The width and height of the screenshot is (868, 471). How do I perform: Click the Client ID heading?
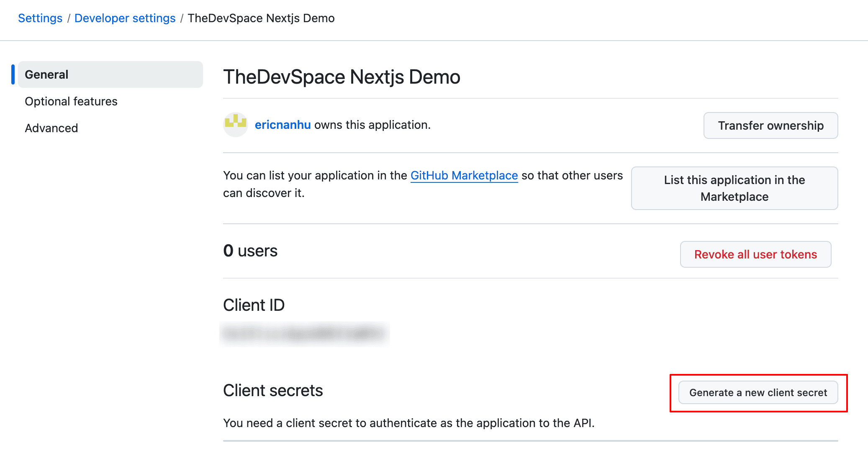tap(254, 305)
